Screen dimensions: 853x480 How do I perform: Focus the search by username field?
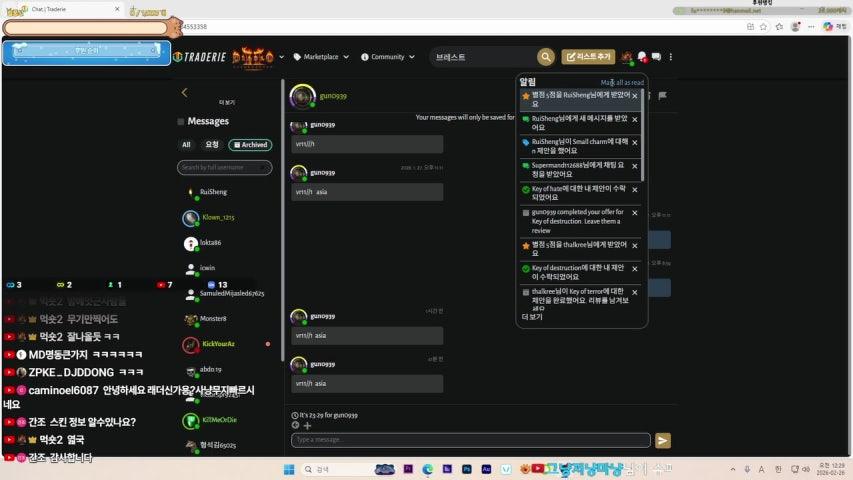[x=224, y=168]
